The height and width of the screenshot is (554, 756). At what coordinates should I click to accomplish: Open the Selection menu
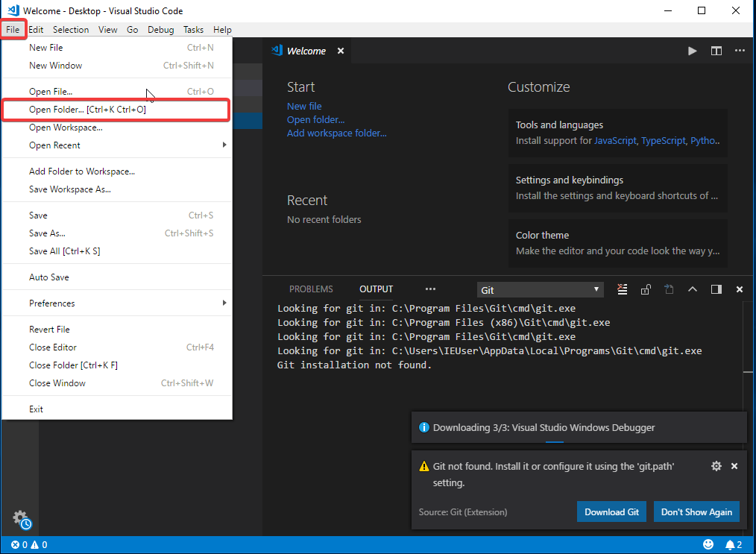pyautogui.click(x=71, y=29)
